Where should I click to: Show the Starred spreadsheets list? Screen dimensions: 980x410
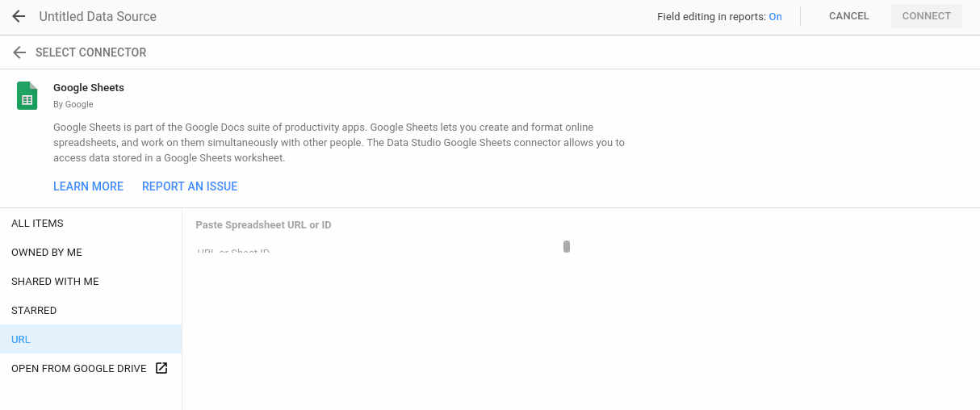[x=34, y=311]
